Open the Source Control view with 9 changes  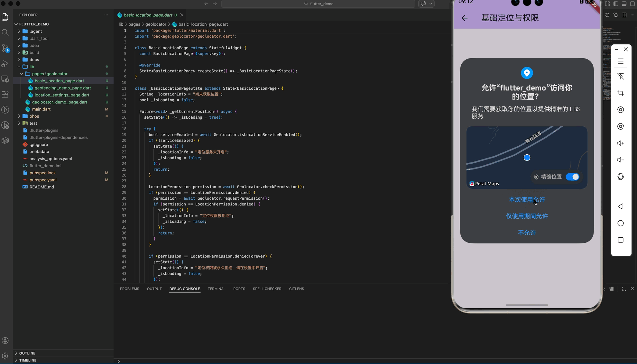5,48
